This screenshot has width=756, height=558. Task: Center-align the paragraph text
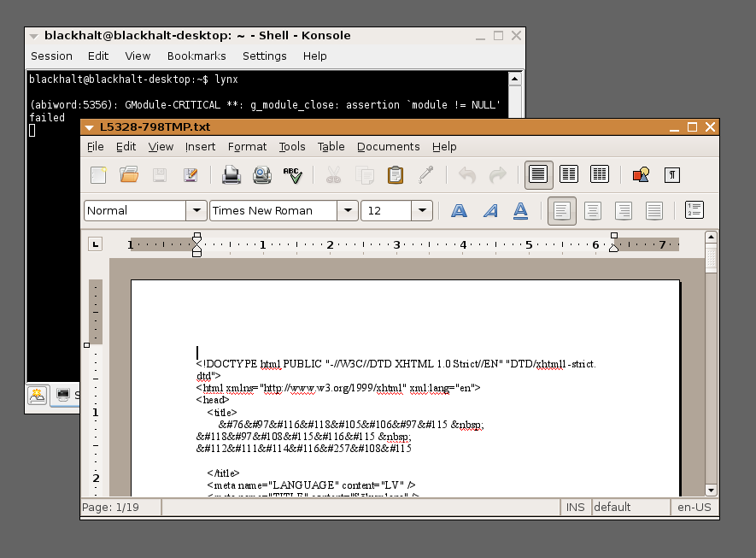tap(593, 211)
